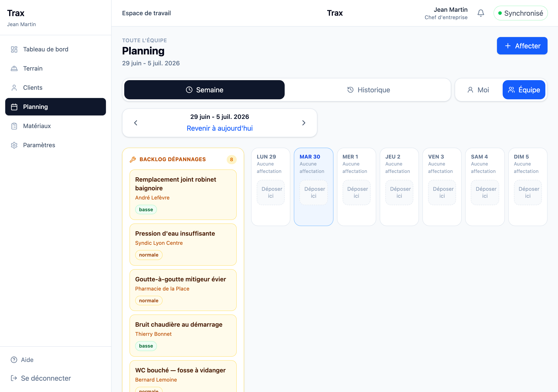The image size is (558, 392).
Task: Click the Espace de travail label
Action: click(146, 13)
